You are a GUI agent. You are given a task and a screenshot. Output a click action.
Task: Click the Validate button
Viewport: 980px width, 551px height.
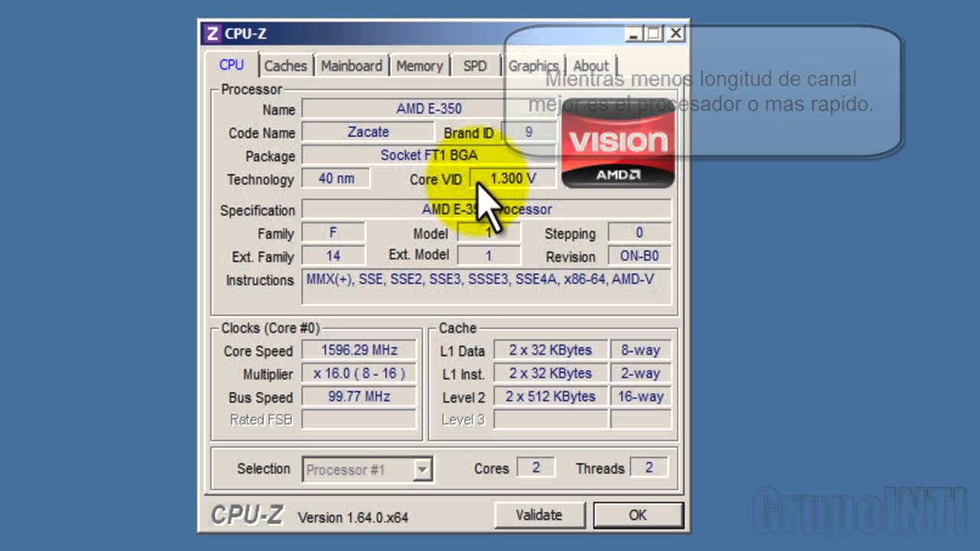click(539, 515)
